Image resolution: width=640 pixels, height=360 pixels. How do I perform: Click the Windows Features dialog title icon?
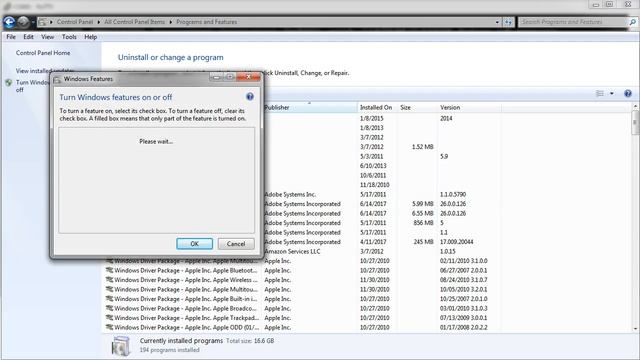click(57, 79)
